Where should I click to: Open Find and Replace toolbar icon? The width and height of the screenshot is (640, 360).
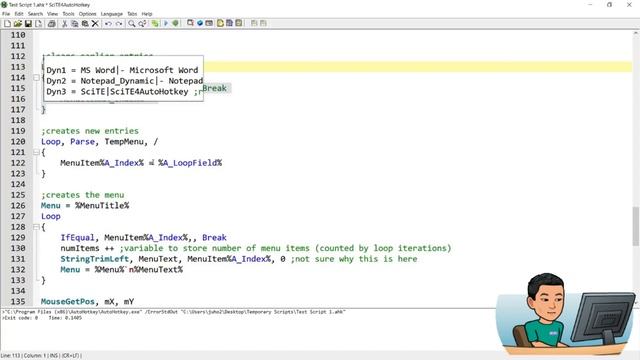coord(142,24)
